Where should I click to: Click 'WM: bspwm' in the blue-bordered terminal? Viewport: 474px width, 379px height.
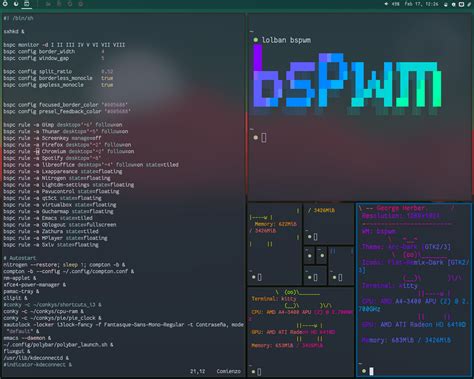(379, 231)
